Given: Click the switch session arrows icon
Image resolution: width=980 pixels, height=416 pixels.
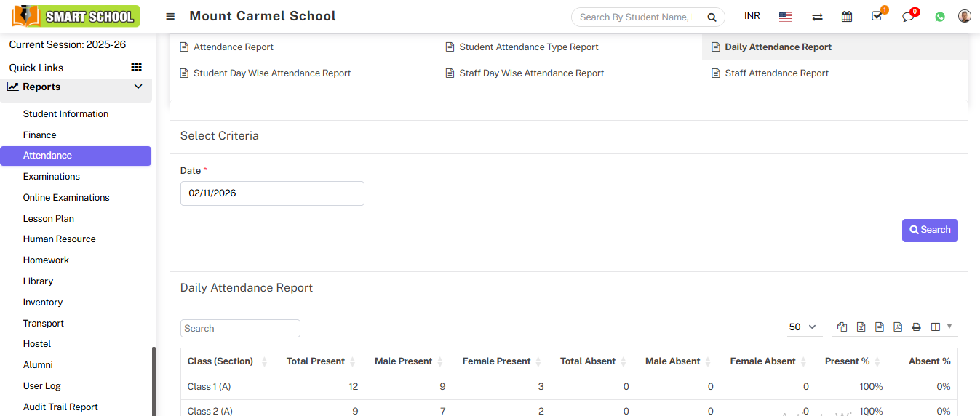Looking at the screenshot, I should click(x=817, y=17).
